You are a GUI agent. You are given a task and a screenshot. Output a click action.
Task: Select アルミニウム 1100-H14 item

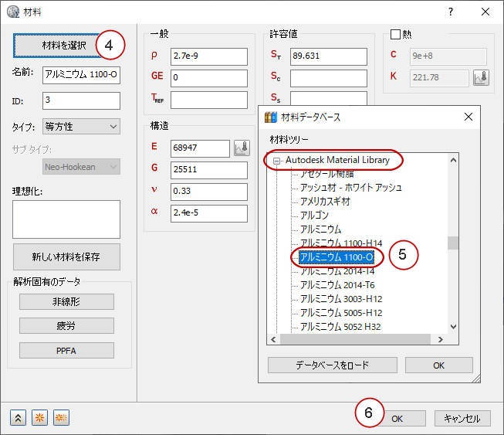coord(341,243)
